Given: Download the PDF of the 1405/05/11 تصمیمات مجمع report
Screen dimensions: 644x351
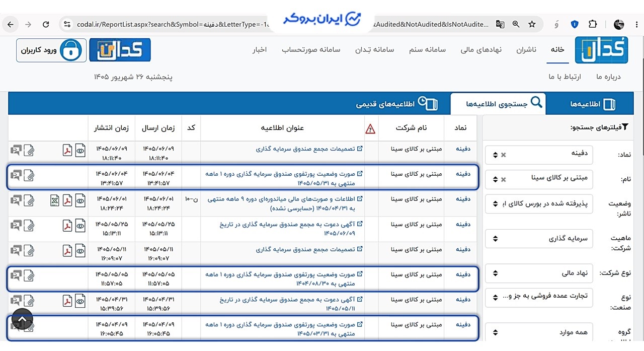Looking at the screenshot, I should tap(67, 250).
